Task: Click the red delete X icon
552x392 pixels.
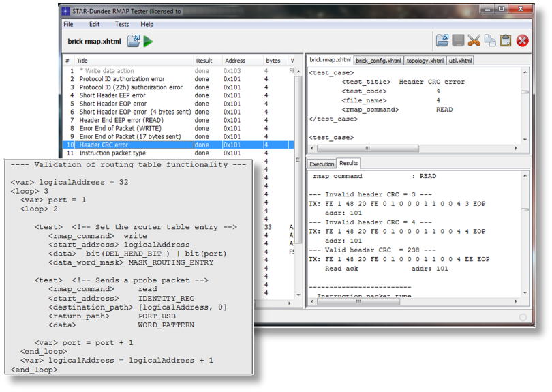Action: click(522, 41)
